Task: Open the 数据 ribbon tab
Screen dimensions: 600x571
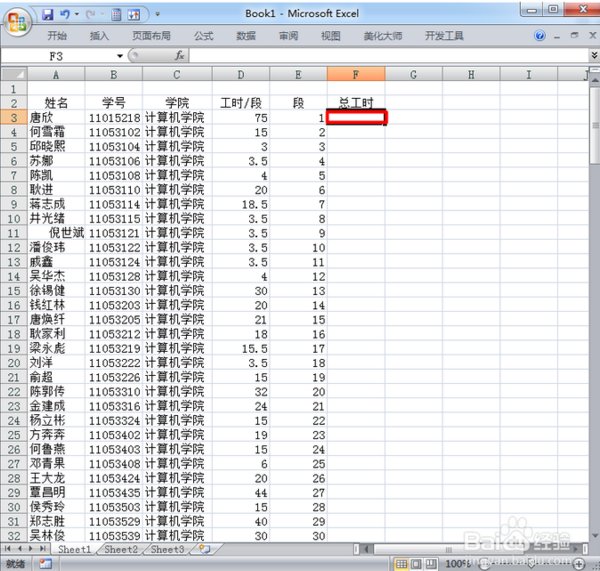Action: click(246, 36)
